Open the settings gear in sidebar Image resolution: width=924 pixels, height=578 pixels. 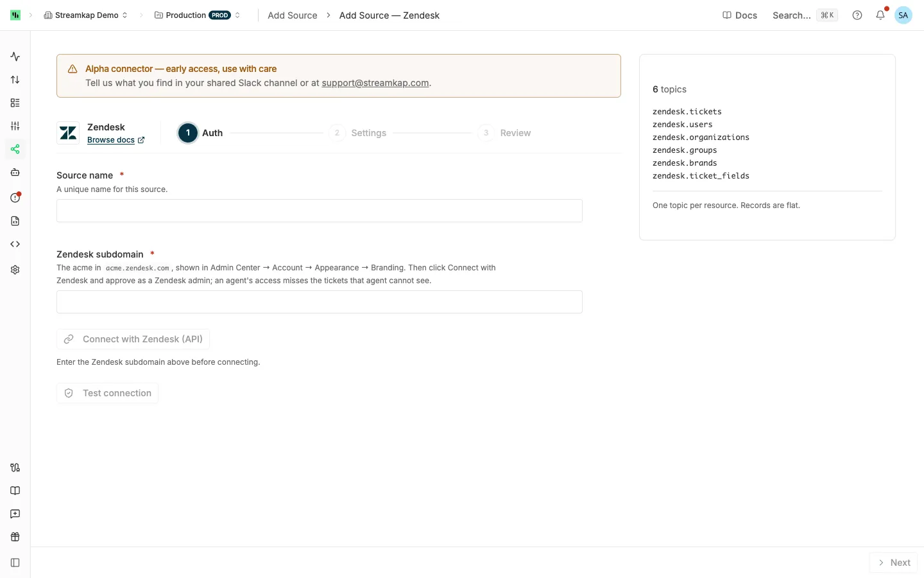15,270
